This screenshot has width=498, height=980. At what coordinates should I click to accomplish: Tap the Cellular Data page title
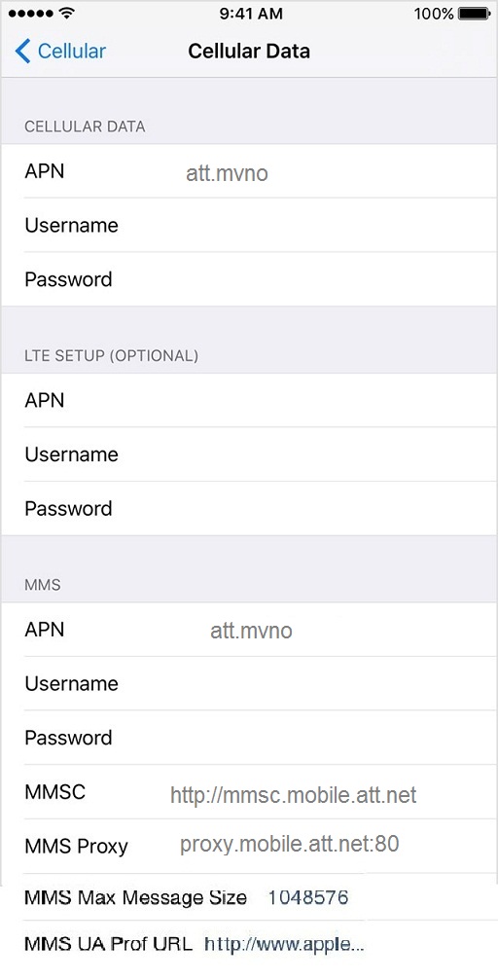[249, 52]
